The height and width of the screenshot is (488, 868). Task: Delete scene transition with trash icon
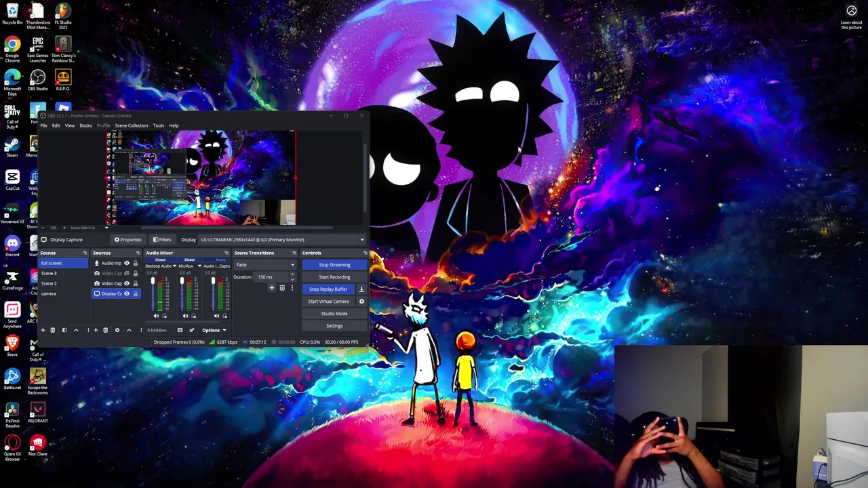click(282, 287)
